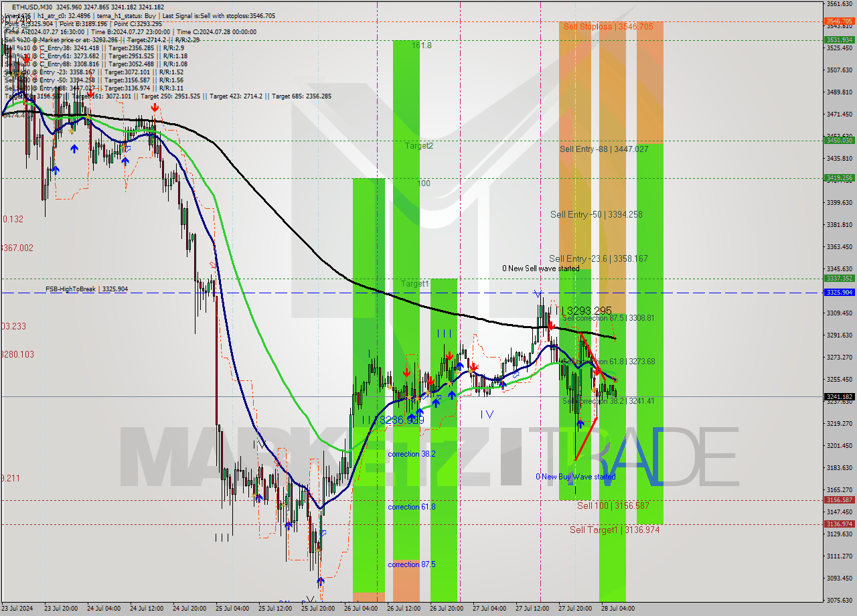
Task: Select the green 3337.352 price axis tag
Action: click(x=839, y=278)
